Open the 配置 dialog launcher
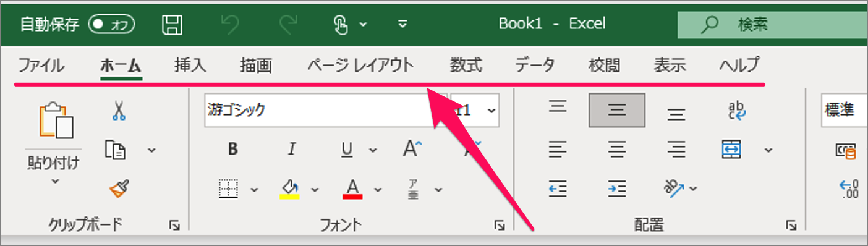 pos(791,226)
